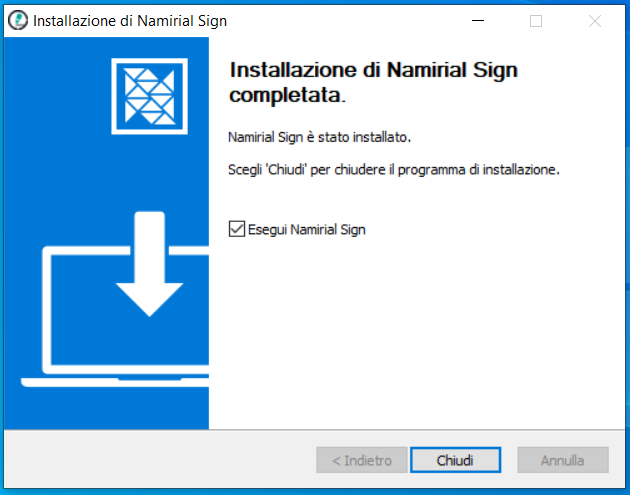The height and width of the screenshot is (495, 630).
Task: Close the installer with the X icon
Action: pos(595,20)
